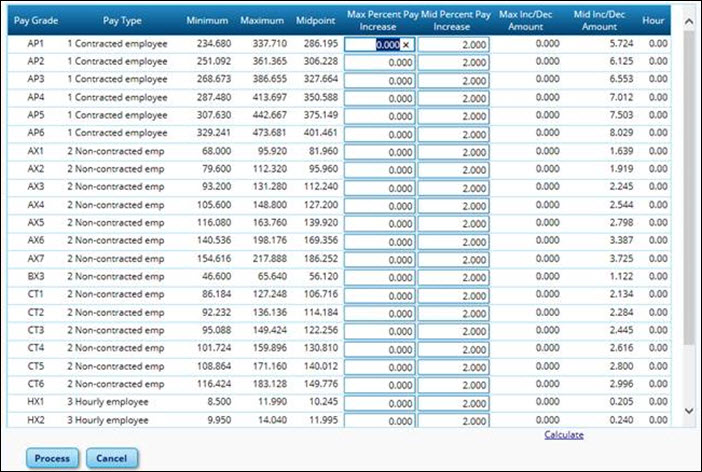This screenshot has height=472, width=702.
Task: Focus BX3 Mid Percent Pay Increase field
Action: 454,278
